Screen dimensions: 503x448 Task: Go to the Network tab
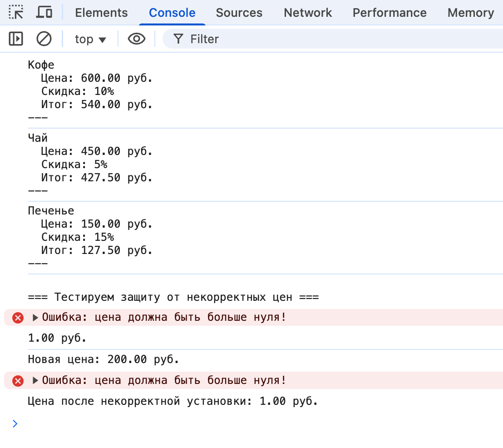click(308, 13)
